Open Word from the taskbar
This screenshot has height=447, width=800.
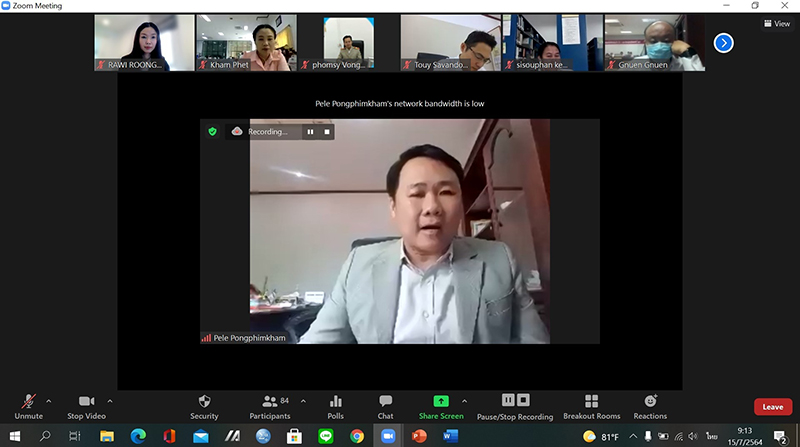tap(451, 436)
